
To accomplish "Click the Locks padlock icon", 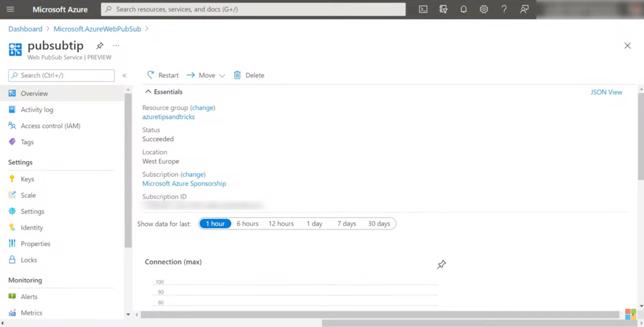I will (12, 260).
